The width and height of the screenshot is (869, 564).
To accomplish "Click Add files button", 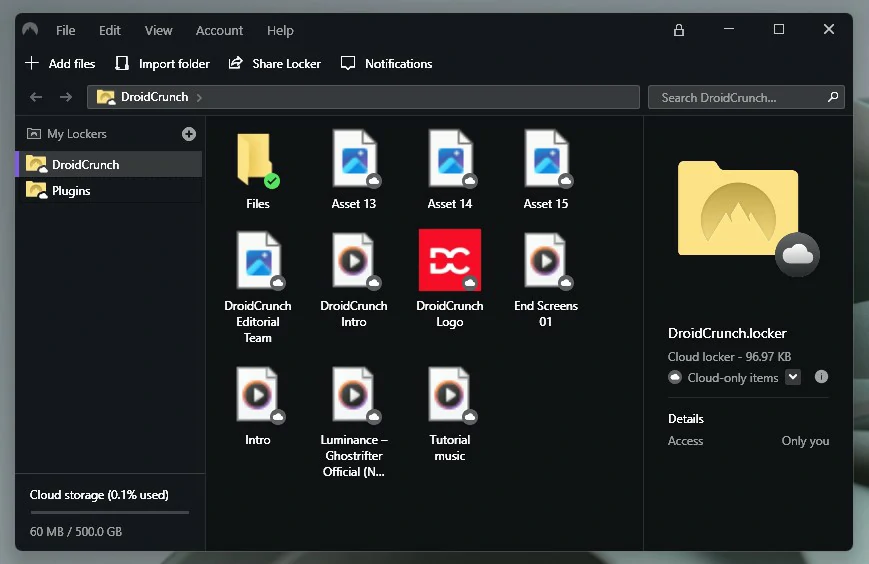I will point(60,64).
